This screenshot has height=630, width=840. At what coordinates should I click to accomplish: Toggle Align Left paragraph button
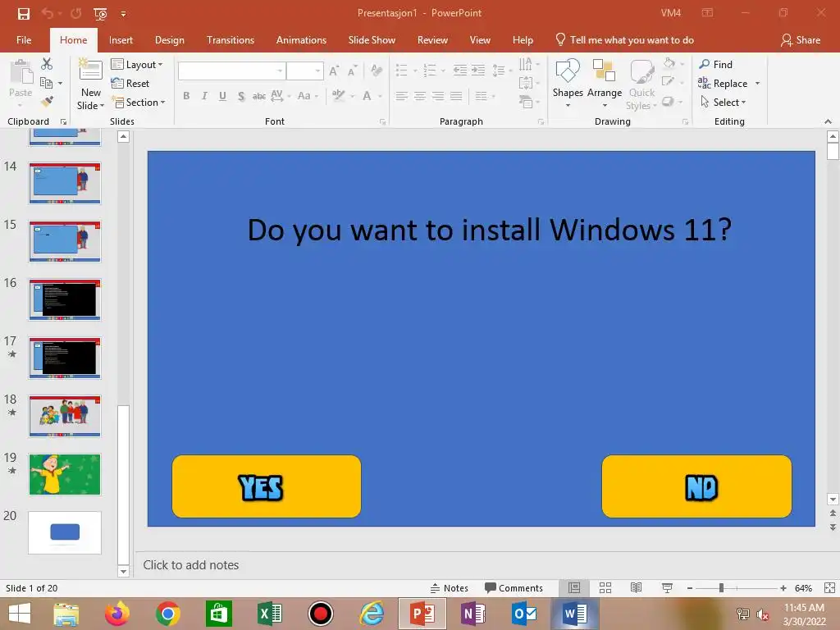[x=402, y=96]
